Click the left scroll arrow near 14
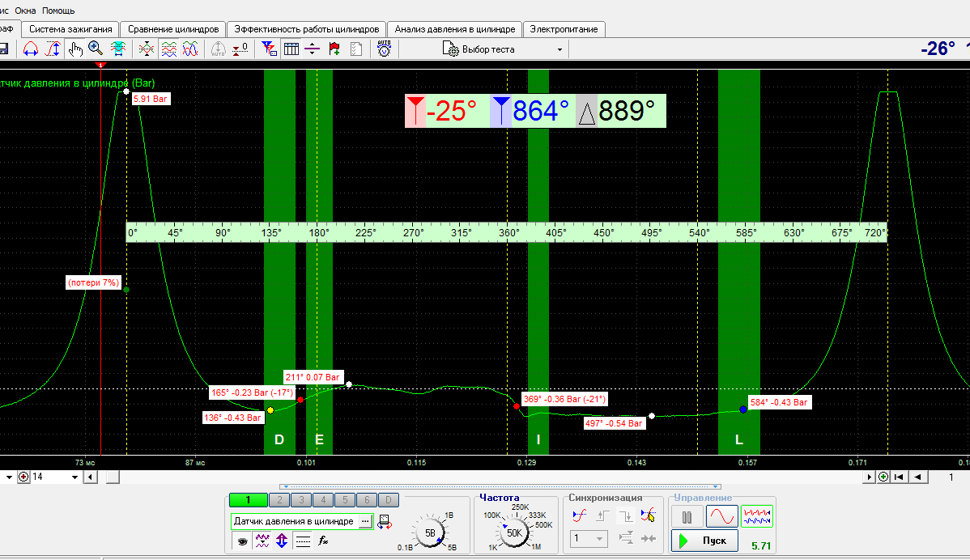 click(x=91, y=477)
